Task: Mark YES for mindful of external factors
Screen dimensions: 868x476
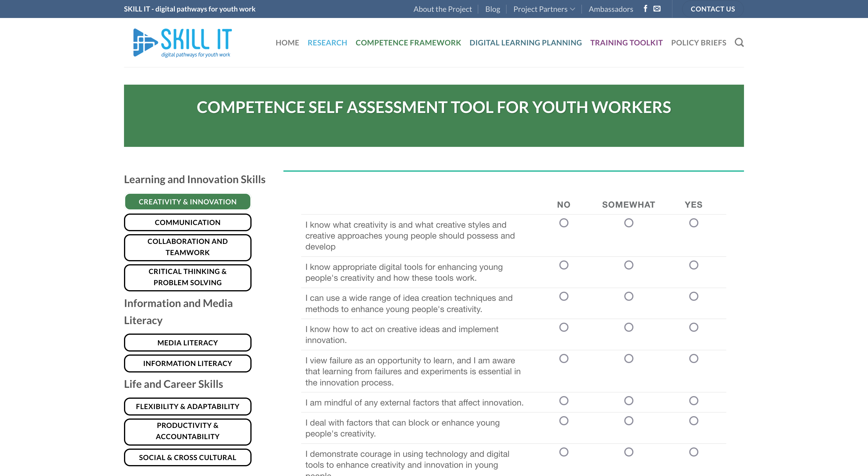Action: click(x=694, y=401)
